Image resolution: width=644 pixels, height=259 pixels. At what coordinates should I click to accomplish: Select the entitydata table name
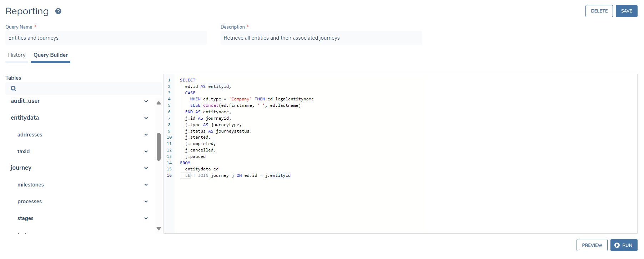coord(25,118)
